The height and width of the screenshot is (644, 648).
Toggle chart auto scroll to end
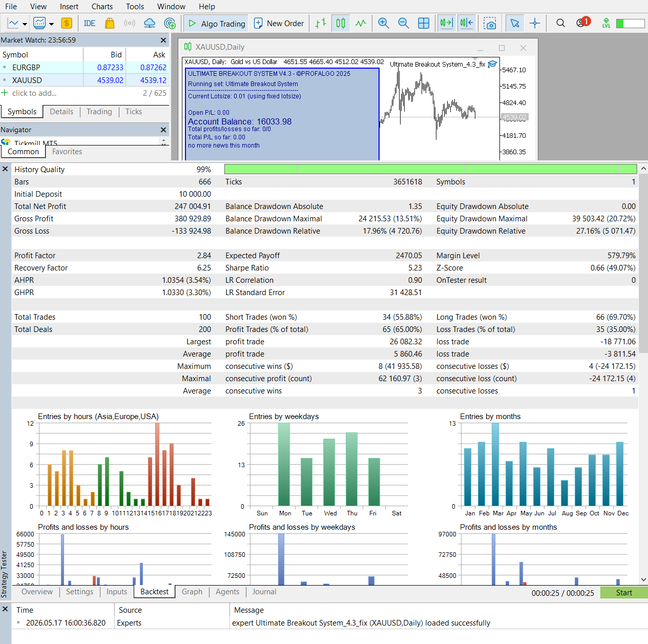446,23
